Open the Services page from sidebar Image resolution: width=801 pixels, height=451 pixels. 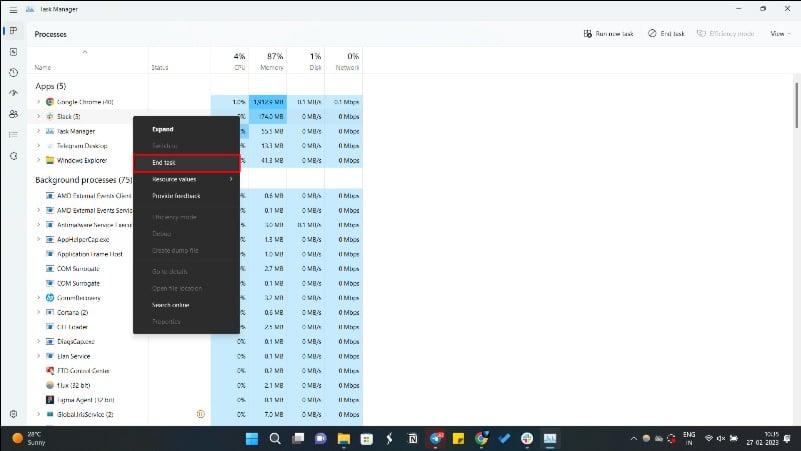click(x=13, y=156)
